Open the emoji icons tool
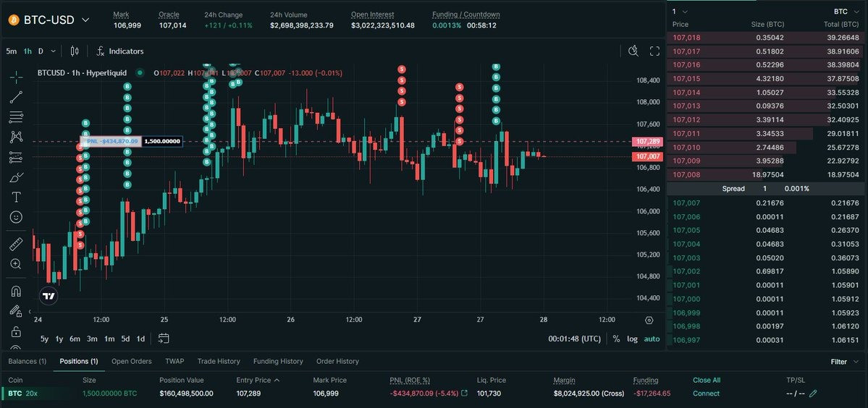 (x=16, y=217)
